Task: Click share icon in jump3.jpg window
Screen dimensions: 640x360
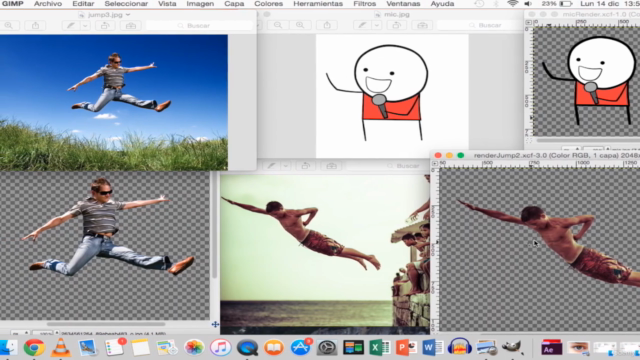Action: click(x=36, y=26)
